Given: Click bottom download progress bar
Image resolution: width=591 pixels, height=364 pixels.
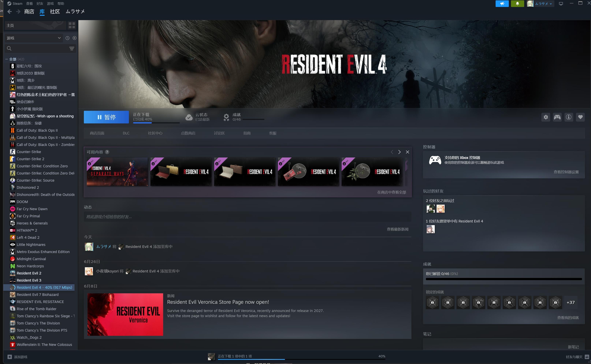Looking at the screenshot, I should 301,359.
